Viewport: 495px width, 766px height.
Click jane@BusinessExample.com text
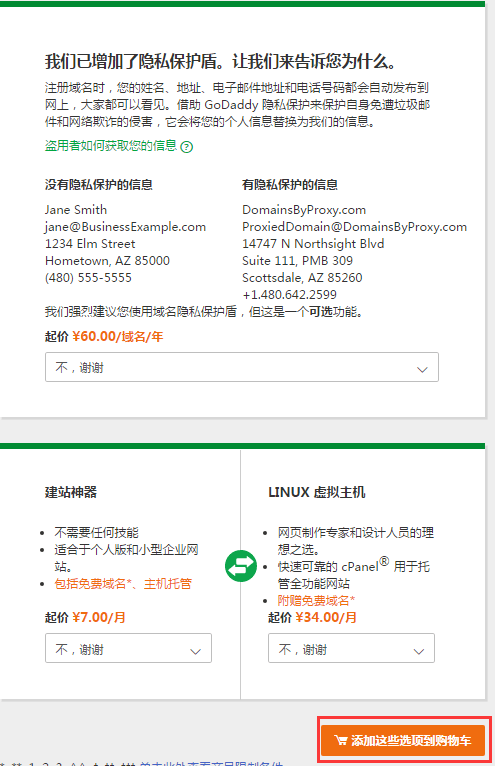pos(126,227)
